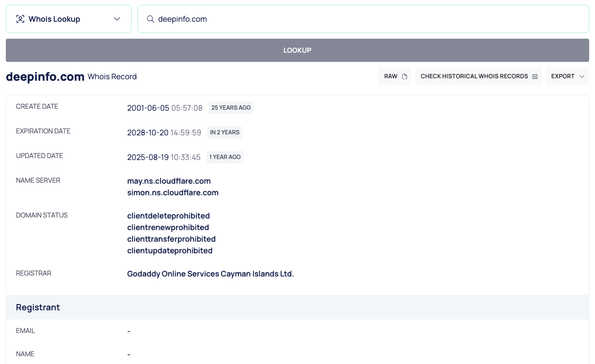The image size is (595, 364).
Task: Click the Whois Lookup scan icon
Action: (20, 19)
